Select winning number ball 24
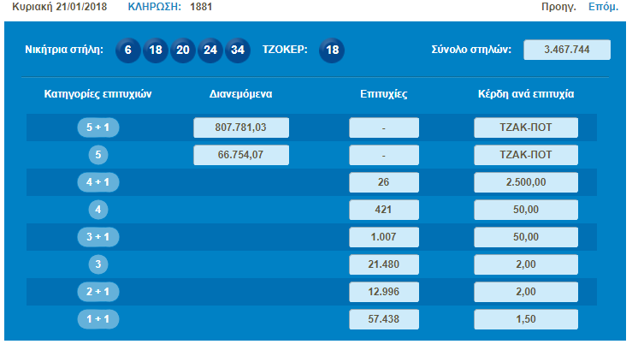Viewport: 644px width, 356px height. [x=210, y=50]
